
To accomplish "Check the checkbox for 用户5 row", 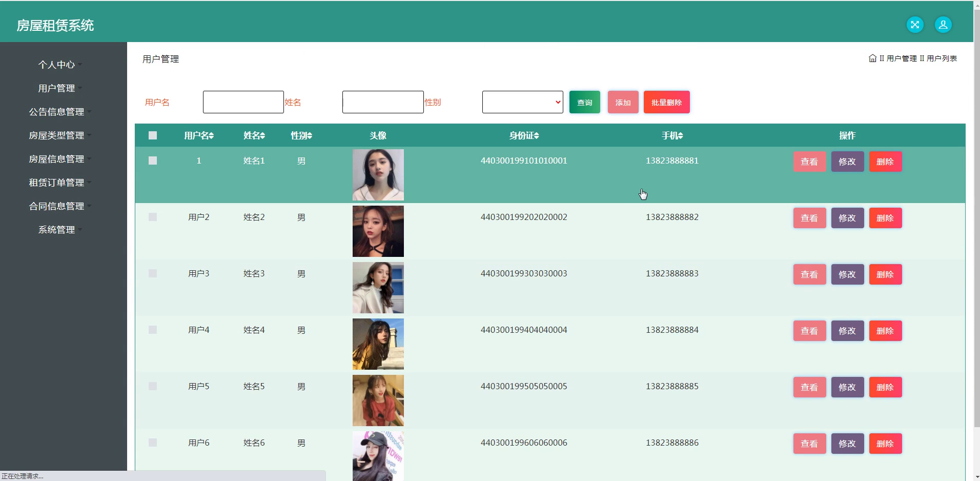I will coord(153,386).
